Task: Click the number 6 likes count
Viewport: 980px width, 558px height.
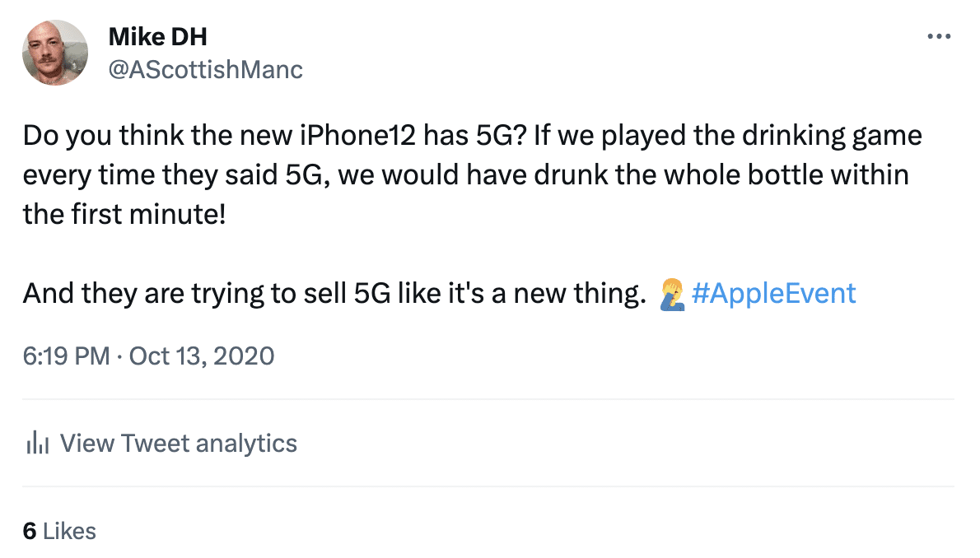Action: point(30,531)
